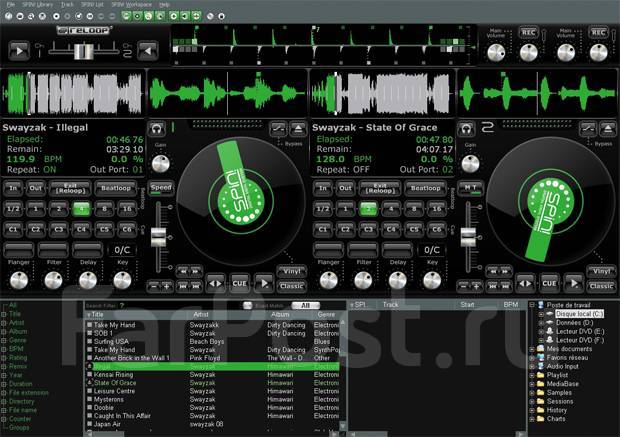Sort the track list by Artist column
This screenshot has height=437, width=620.
[201, 314]
